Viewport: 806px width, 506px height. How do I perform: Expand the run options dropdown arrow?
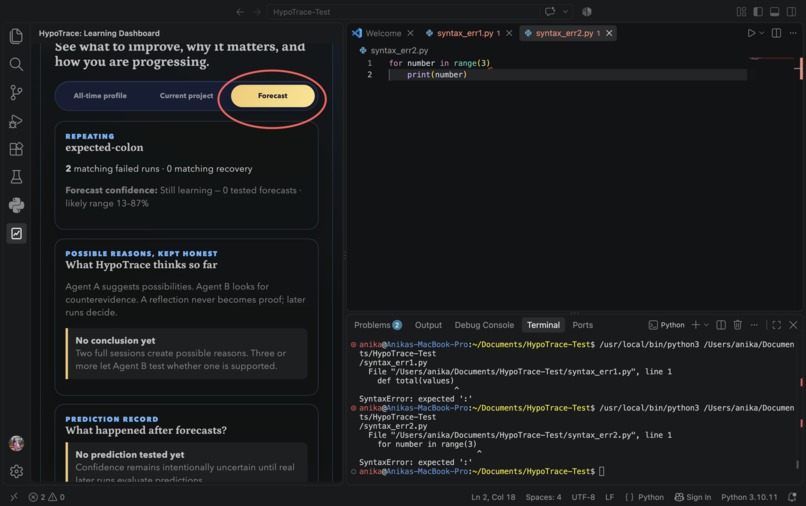click(762, 33)
